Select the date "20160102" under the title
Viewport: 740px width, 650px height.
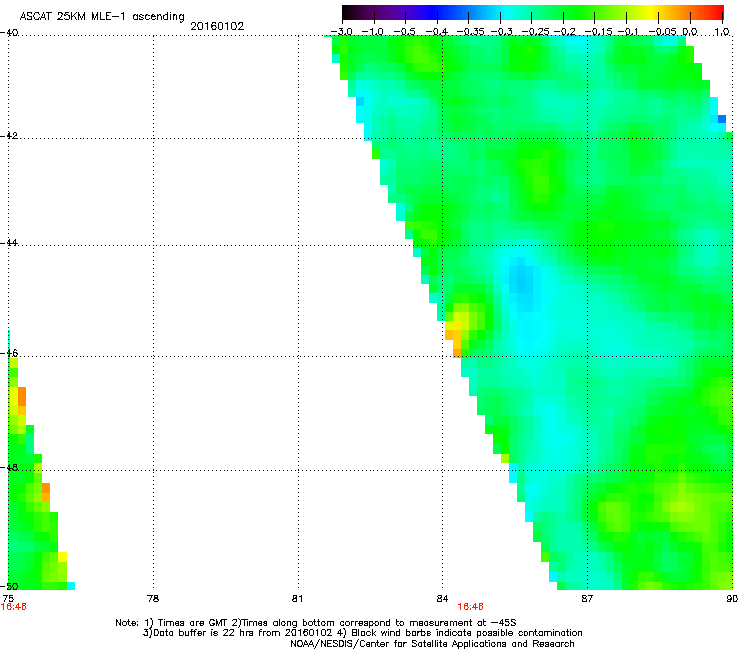217,26
